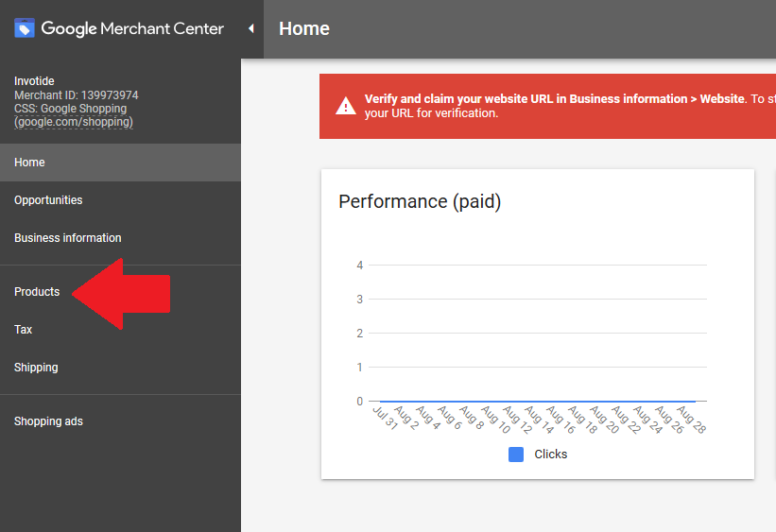Click the Invotide account name
The height and width of the screenshot is (532, 776).
click(34, 81)
